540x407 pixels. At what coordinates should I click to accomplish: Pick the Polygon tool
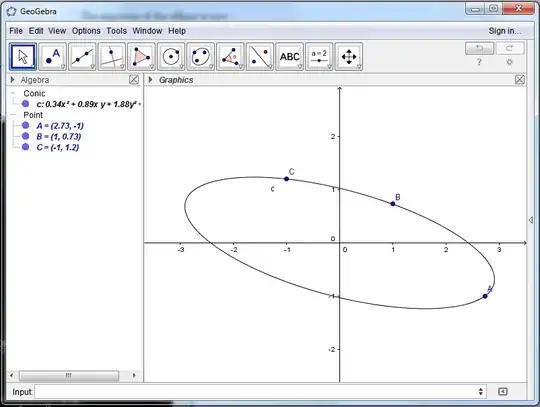pyautogui.click(x=141, y=56)
